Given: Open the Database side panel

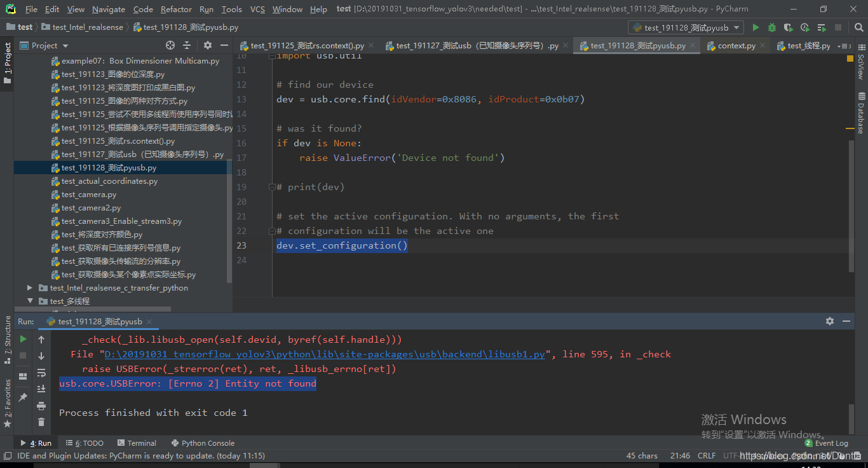Looking at the screenshot, I should [x=861, y=113].
